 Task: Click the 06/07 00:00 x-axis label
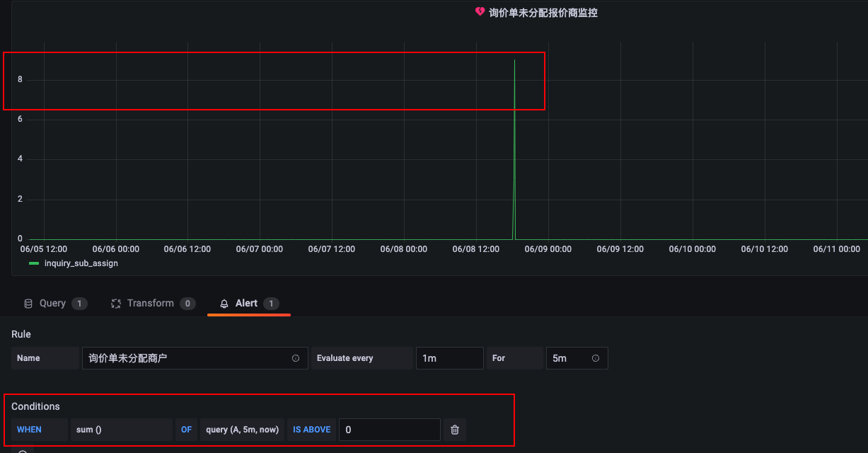(260, 249)
